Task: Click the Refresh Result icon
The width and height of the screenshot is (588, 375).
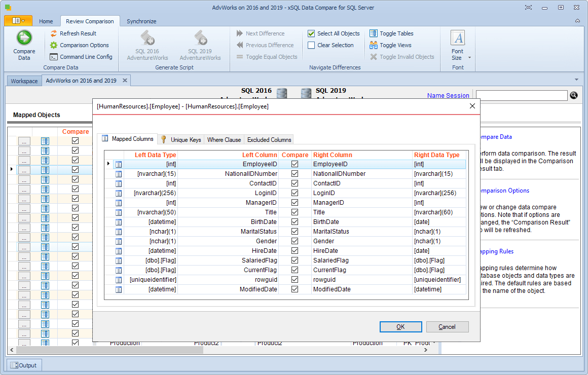Action: click(54, 33)
